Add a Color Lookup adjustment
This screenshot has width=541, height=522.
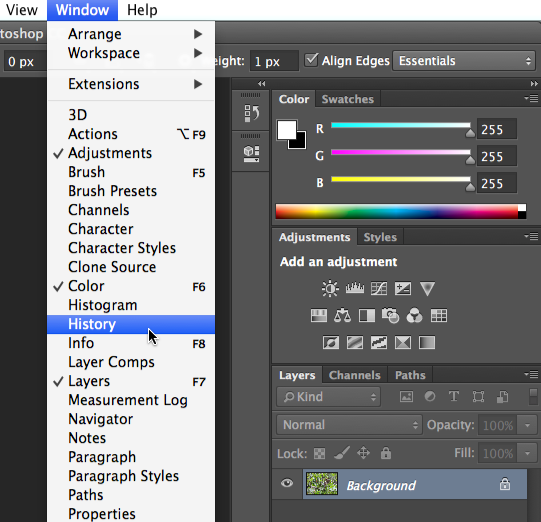click(439, 316)
